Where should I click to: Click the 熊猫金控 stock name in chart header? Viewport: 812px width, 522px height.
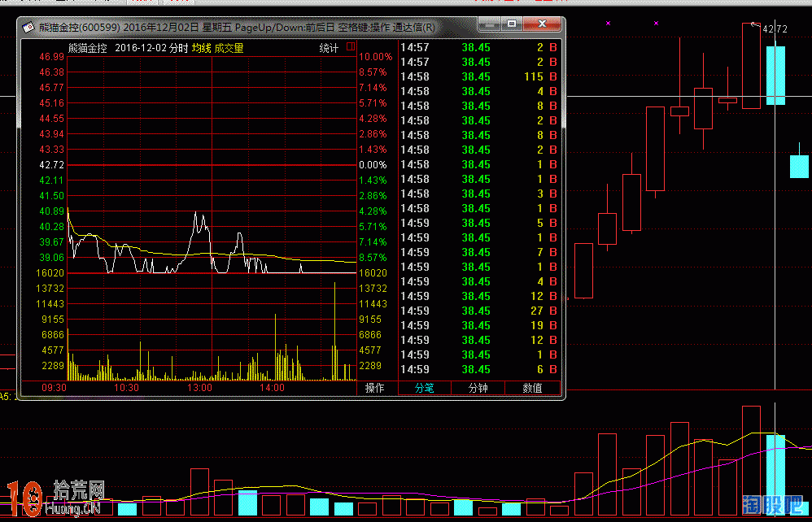(88, 49)
